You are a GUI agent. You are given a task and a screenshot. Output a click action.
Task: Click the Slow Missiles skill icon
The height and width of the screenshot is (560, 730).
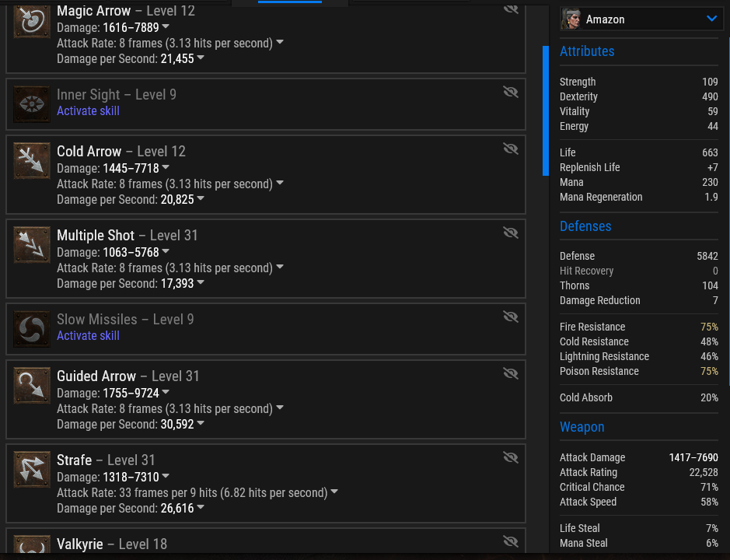click(x=32, y=329)
